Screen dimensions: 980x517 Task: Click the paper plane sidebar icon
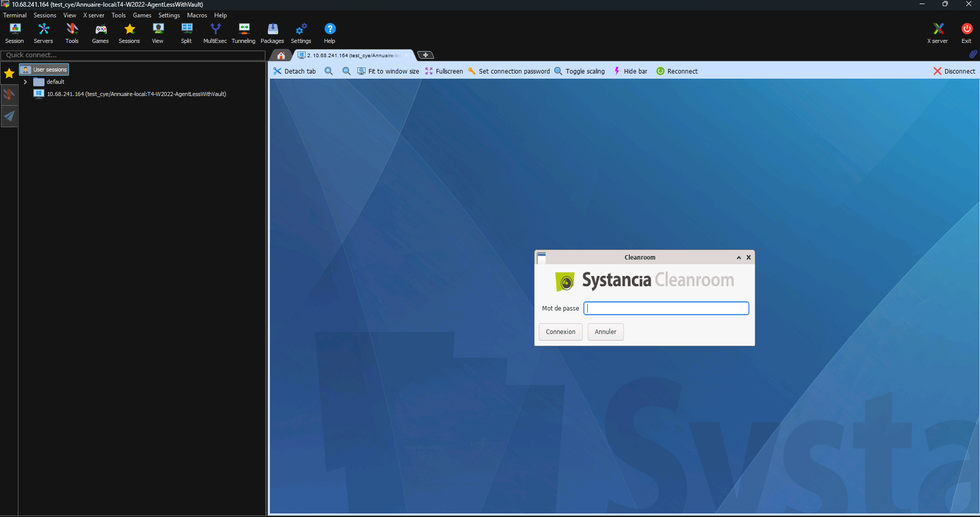pos(9,116)
